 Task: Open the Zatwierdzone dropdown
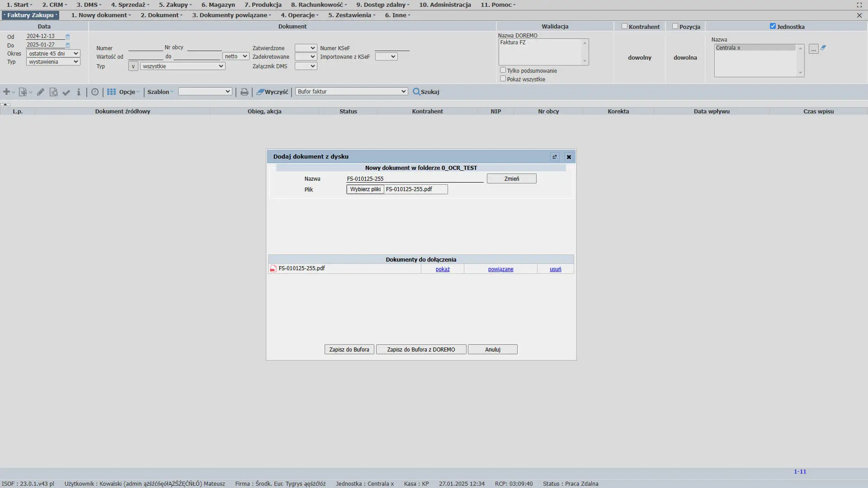coord(306,48)
